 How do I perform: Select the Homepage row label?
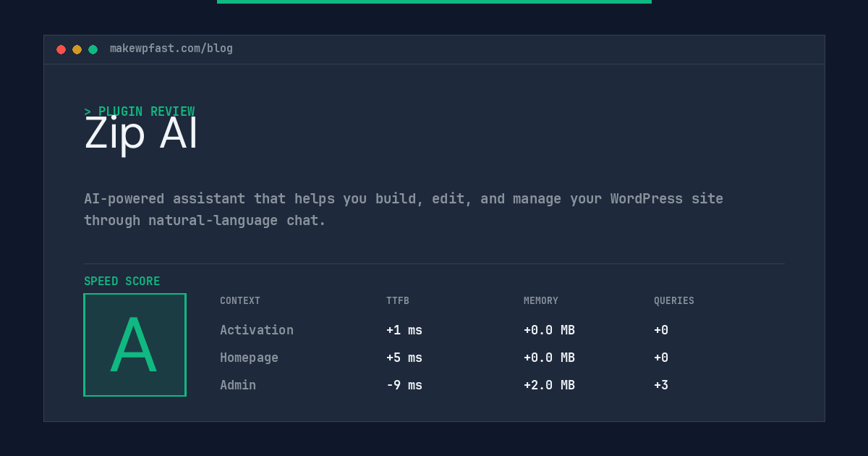[x=249, y=358]
